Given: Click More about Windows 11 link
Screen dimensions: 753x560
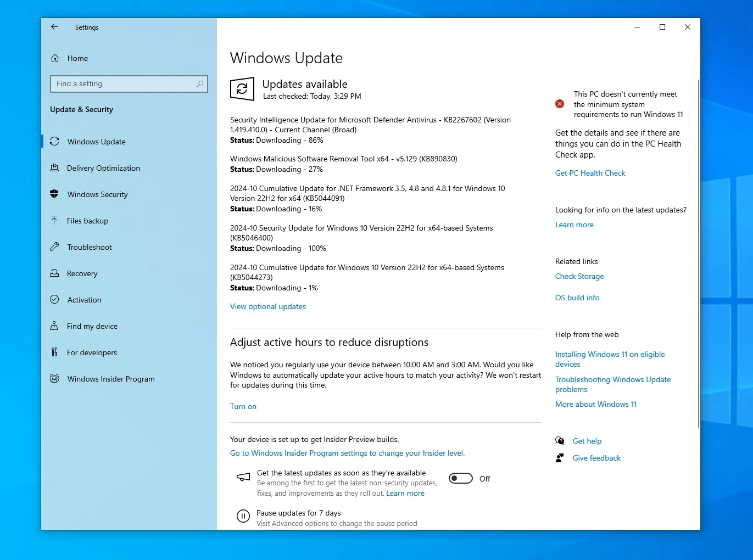Looking at the screenshot, I should click(596, 404).
